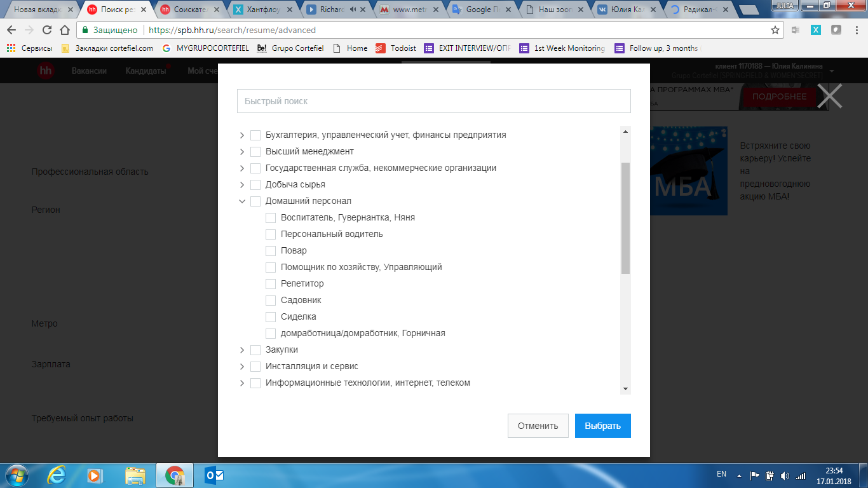Screen dimensions: 868x488
Task: Bookmark this page with the star icon
Action: click(x=775, y=30)
